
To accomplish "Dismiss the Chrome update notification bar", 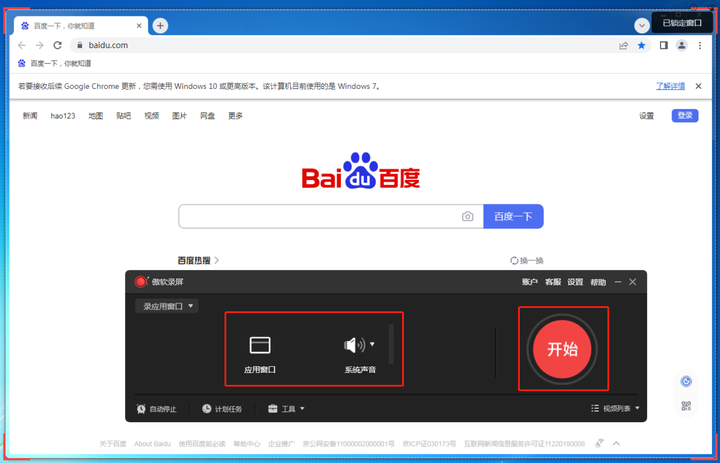I will coord(698,86).
